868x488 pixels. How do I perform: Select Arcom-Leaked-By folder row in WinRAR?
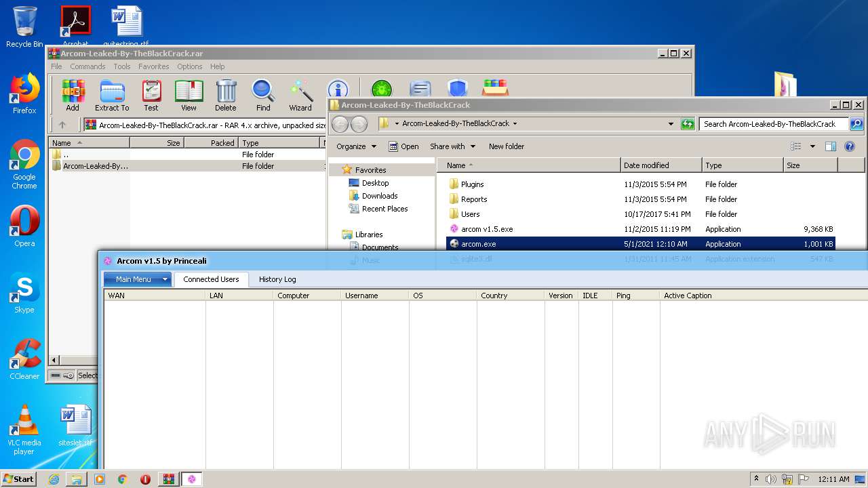click(x=187, y=166)
